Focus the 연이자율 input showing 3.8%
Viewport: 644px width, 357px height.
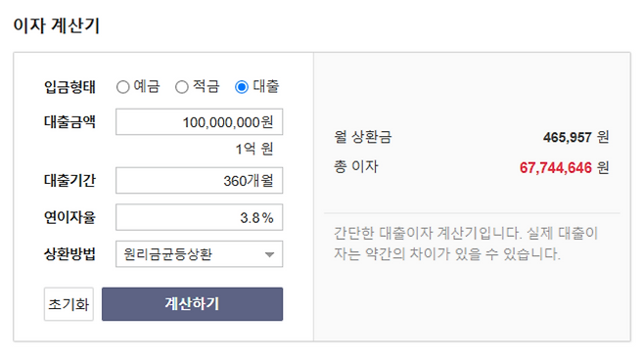(x=200, y=217)
